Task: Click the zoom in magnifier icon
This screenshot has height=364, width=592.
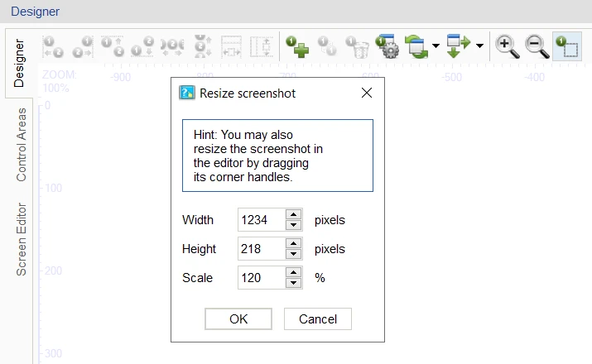Action: coord(508,46)
